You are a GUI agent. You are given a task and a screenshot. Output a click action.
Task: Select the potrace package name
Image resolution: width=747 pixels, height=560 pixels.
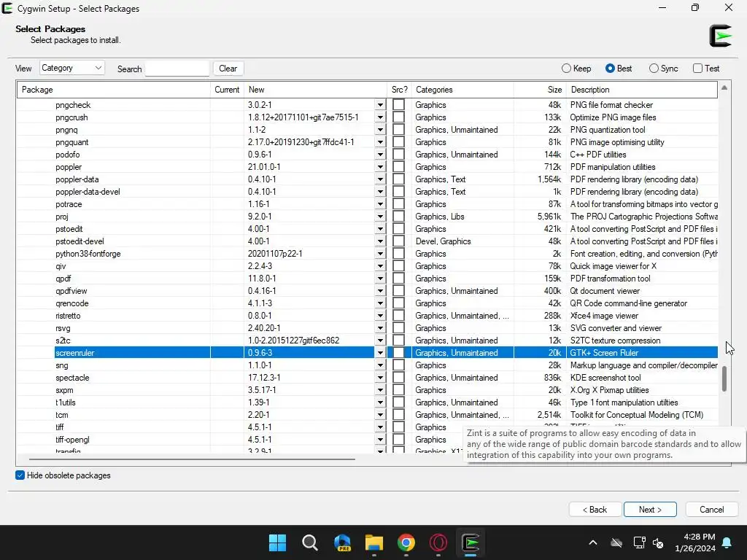(x=69, y=204)
